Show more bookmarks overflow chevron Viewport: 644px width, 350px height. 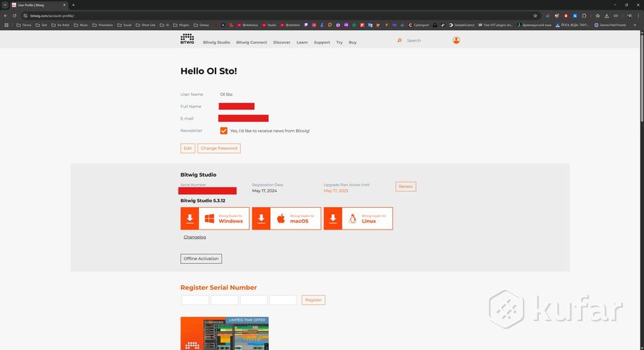pos(635,25)
